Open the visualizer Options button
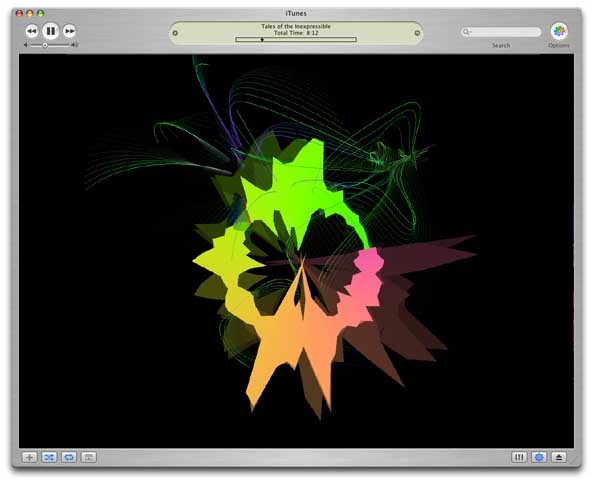 click(x=559, y=31)
